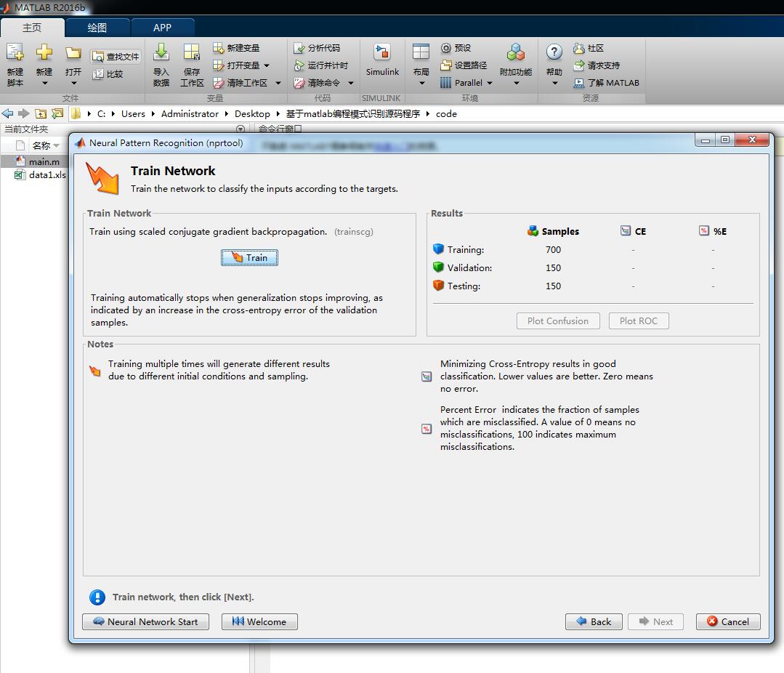
Task: Click Set Path (设置路径)
Action: point(464,65)
